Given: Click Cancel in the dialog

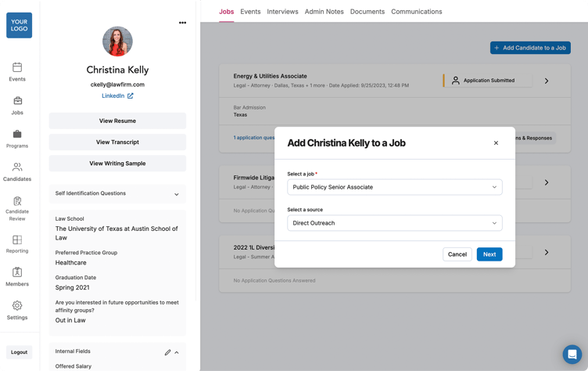Looking at the screenshot, I should point(457,254).
